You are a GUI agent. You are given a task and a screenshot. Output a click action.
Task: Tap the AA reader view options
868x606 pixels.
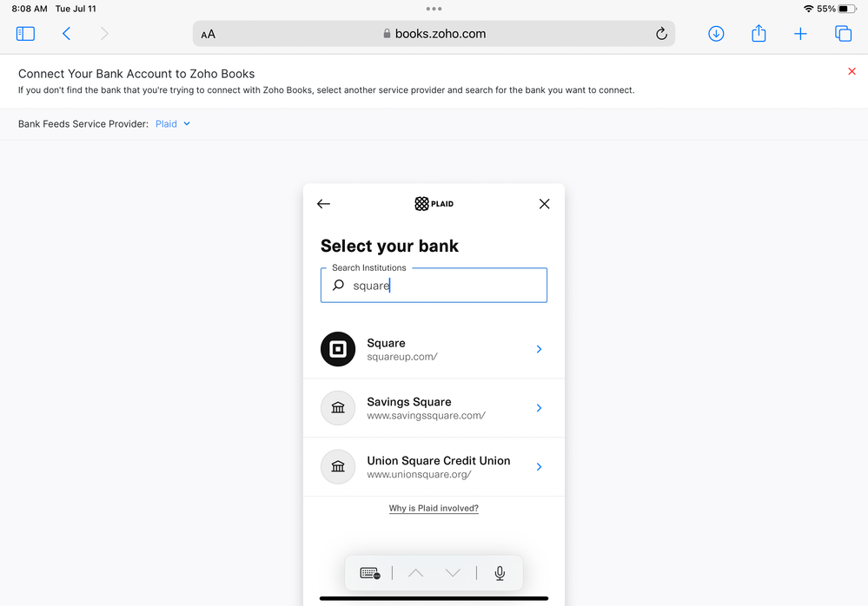pyautogui.click(x=209, y=35)
